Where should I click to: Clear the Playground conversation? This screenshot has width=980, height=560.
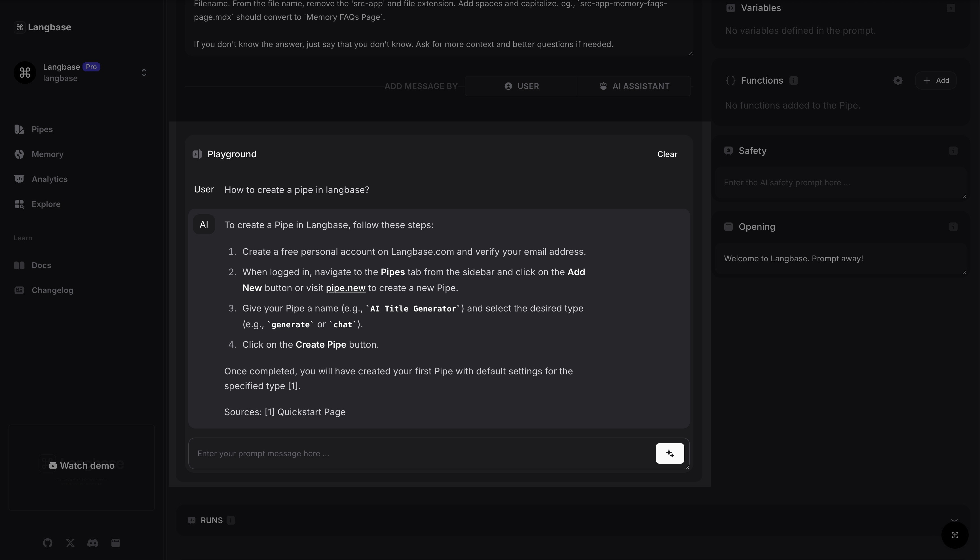(x=667, y=154)
